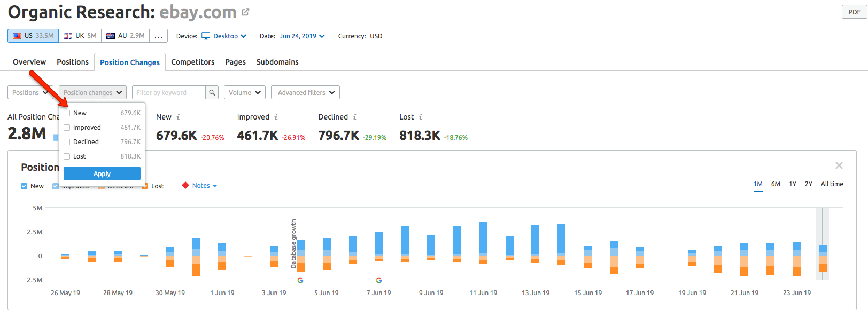The height and width of the screenshot is (316, 868).
Task: Open the Subdomains tab
Action: coord(277,62)
